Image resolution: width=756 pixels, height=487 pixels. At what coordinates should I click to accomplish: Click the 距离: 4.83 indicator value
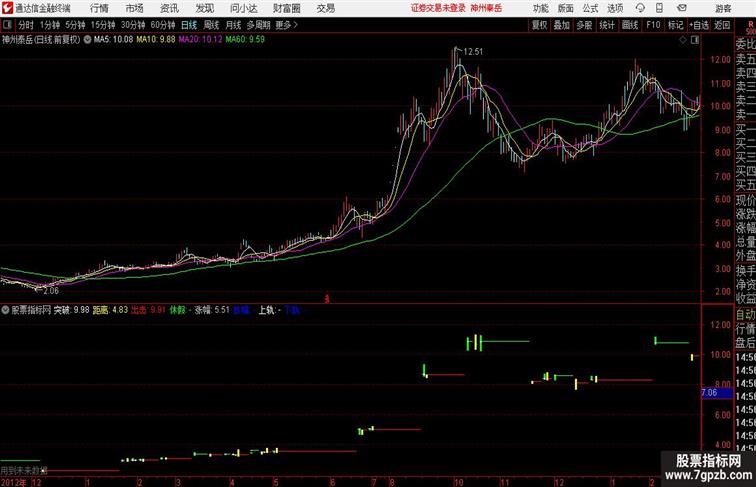click(110, 310)
